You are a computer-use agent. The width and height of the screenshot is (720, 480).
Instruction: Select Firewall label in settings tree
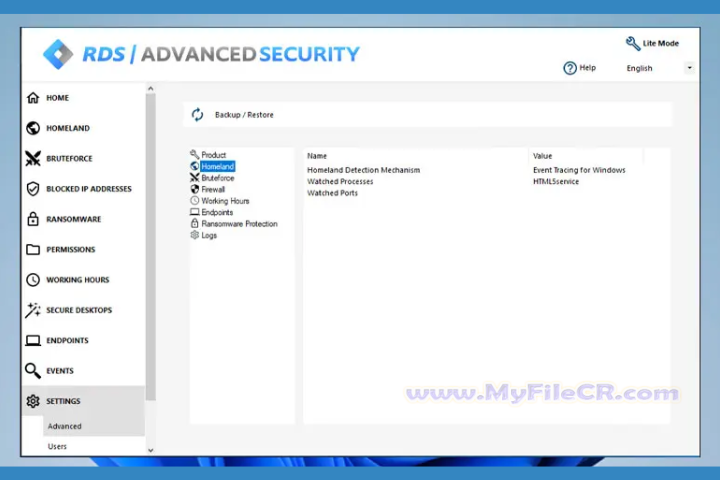(213, 189)
